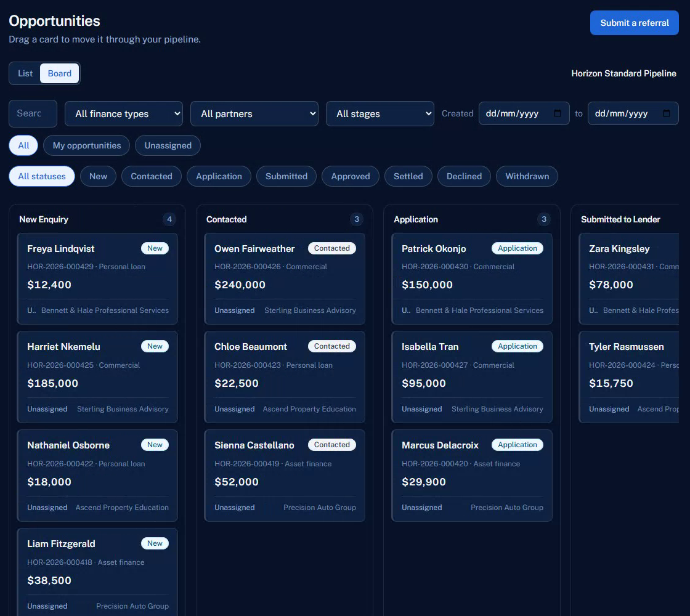690x616 pixels.
Task: Focus the search input field
Action: [33, 113]
